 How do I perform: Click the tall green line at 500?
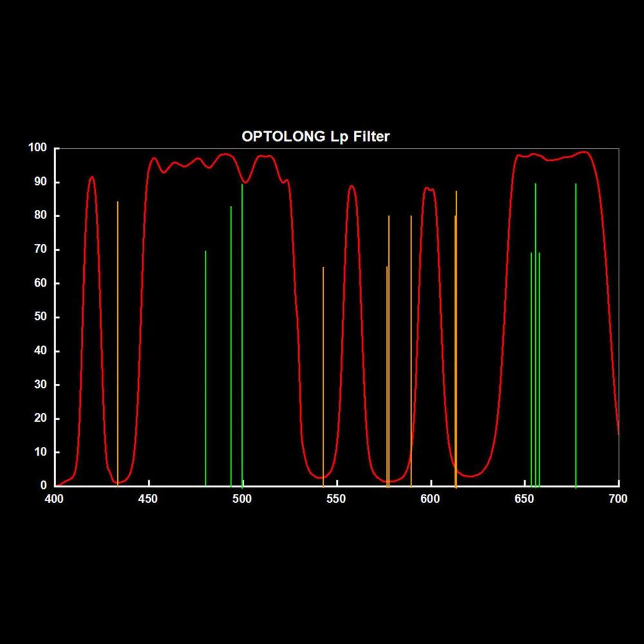[x=242, y=336]
